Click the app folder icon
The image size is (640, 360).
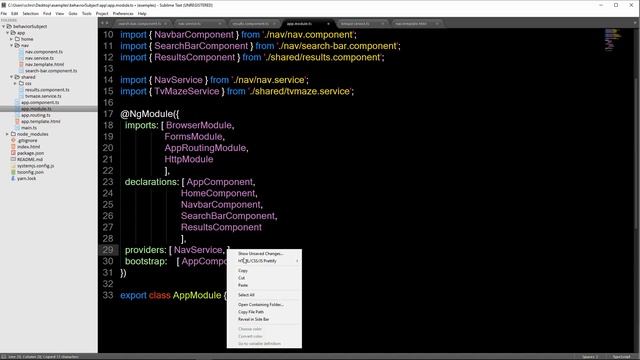click(13, 33)
